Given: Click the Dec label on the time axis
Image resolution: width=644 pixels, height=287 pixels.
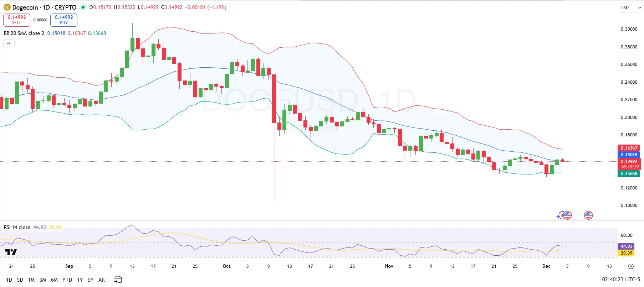Looking at the screenshot, I should (x=546, y=266).
